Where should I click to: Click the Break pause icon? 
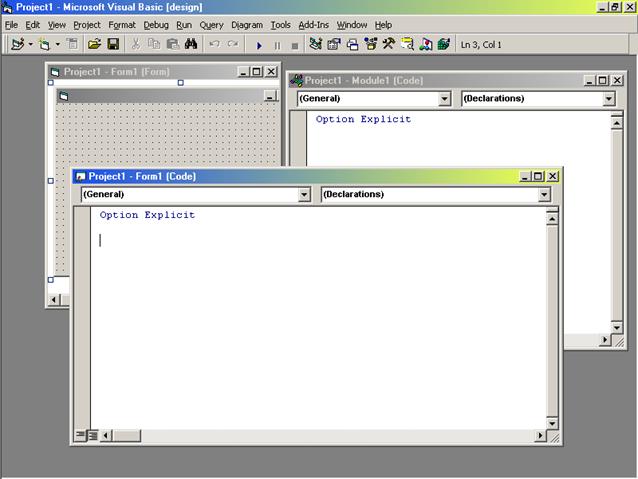(277, 46)
